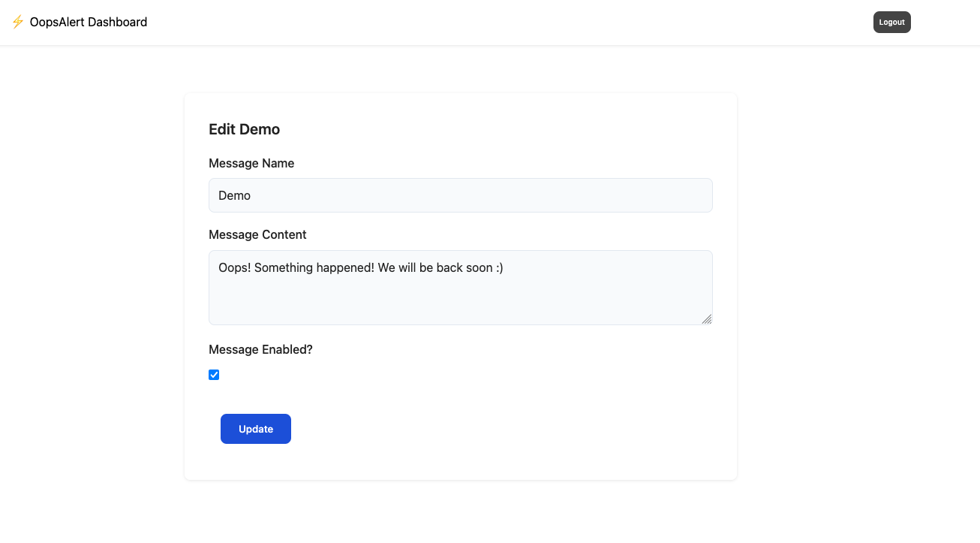Save changes with the Update button
The height and width of the screenshot is (543, 980).
[256, 429]
